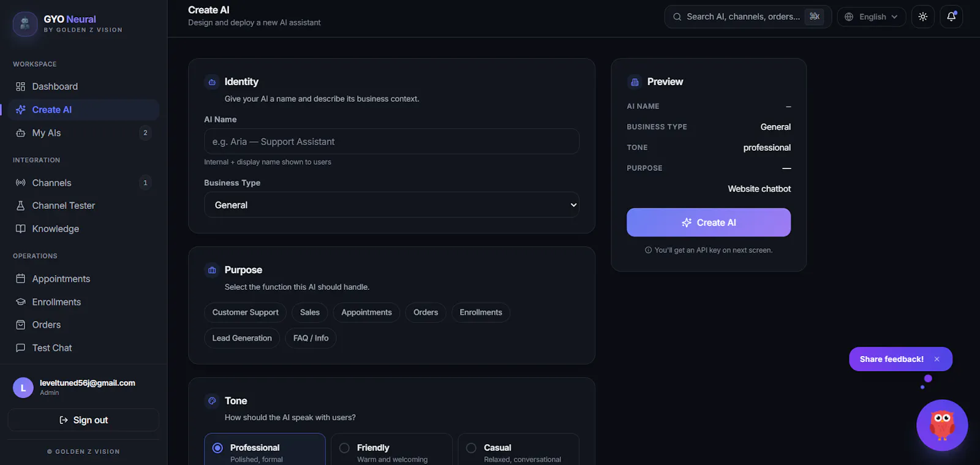This screenshot has height=465, width=980.
Task: Click the command-K shortcut badge
Action: 814,17
